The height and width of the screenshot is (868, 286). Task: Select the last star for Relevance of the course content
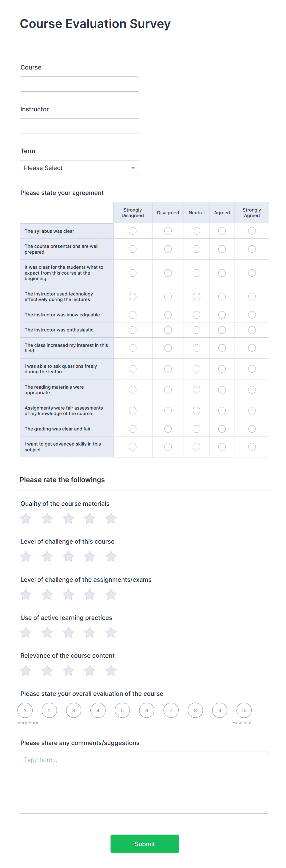pos(111,671)
